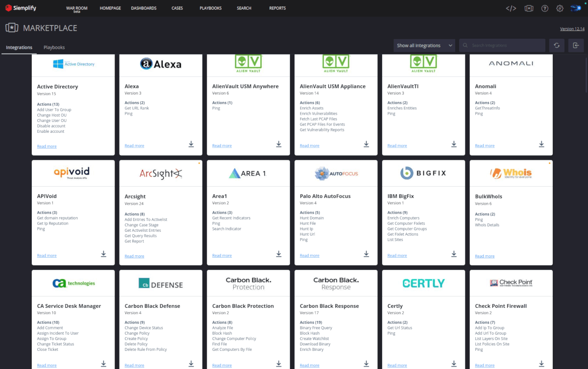Download the Certly integration
588x369 pixels.
454,364
